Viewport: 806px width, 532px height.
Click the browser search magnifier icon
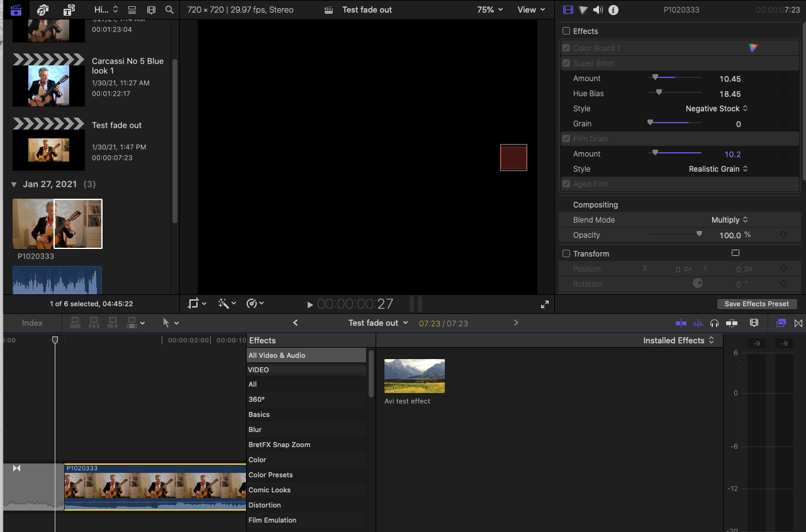169,10
